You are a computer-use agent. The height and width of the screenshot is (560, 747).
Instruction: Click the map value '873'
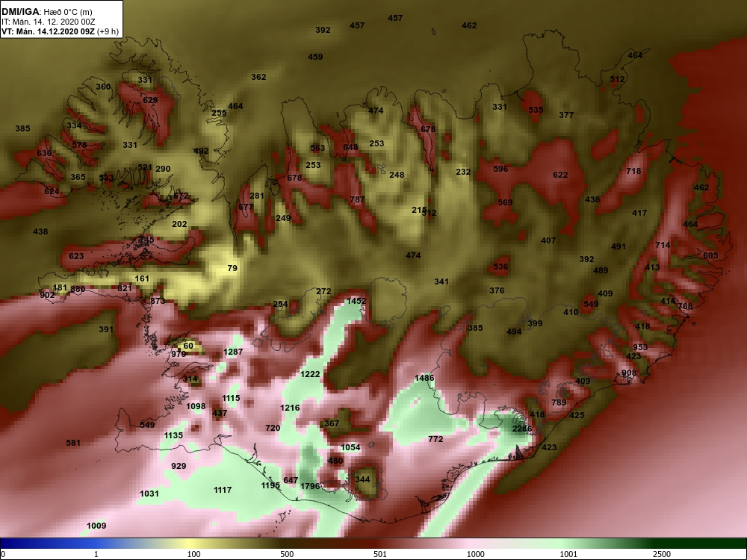coord(157,301)
